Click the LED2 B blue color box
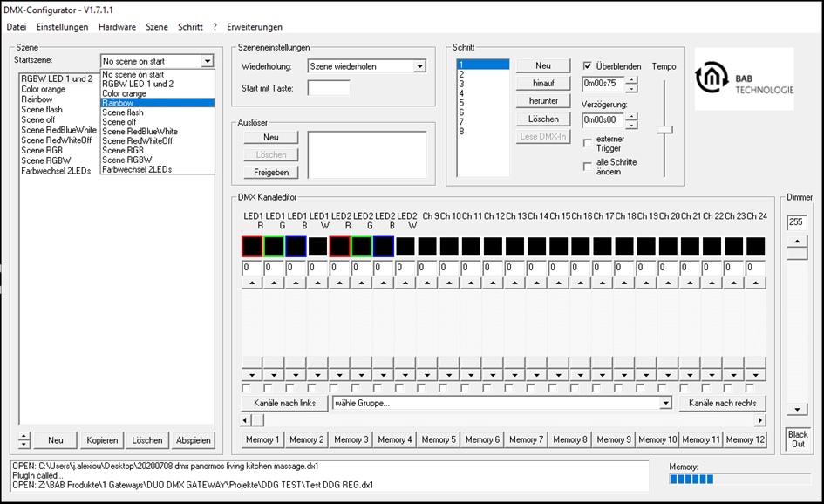 pyautogui.click(x=383, y=247)
